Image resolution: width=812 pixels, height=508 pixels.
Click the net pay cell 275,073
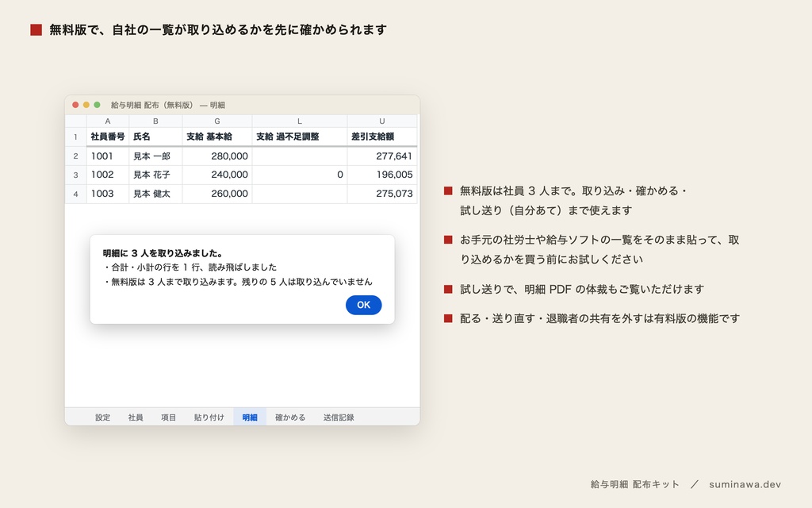point(382,194)
